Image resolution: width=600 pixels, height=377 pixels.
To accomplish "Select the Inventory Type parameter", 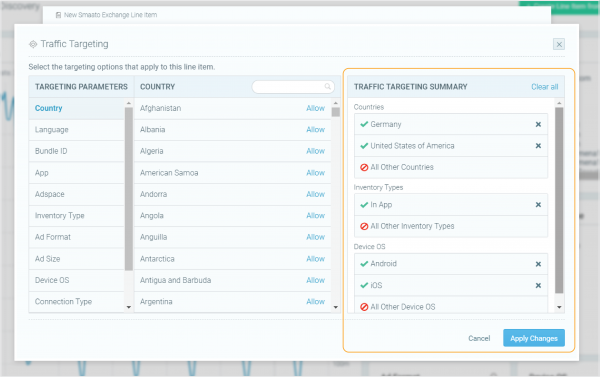I will (x=77, y=215).
